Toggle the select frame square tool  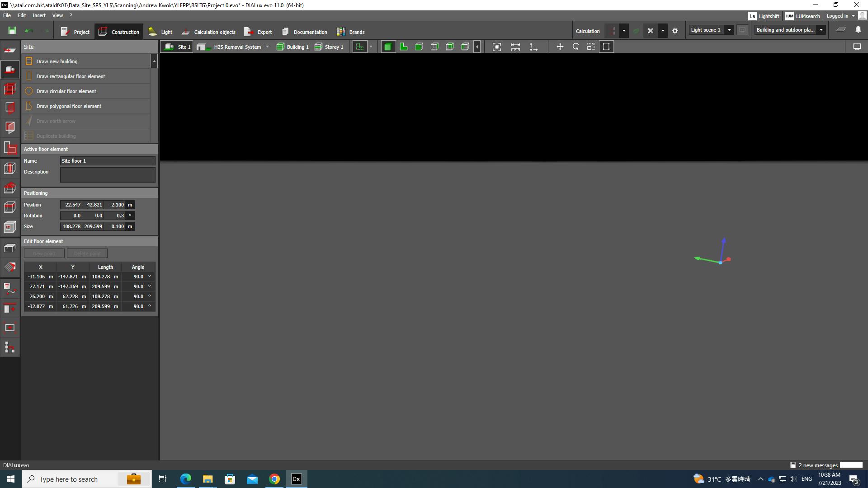(x=606, y=47)
